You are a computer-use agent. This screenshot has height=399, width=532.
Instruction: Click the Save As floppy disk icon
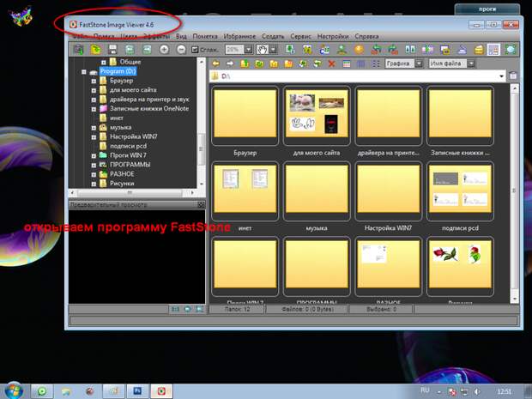pyautogui.click(x=112, y=50)
